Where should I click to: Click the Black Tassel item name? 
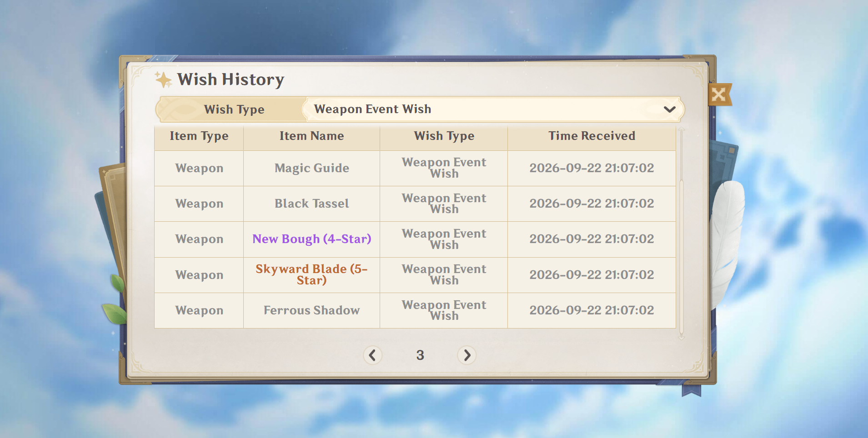tap(311, 204)
